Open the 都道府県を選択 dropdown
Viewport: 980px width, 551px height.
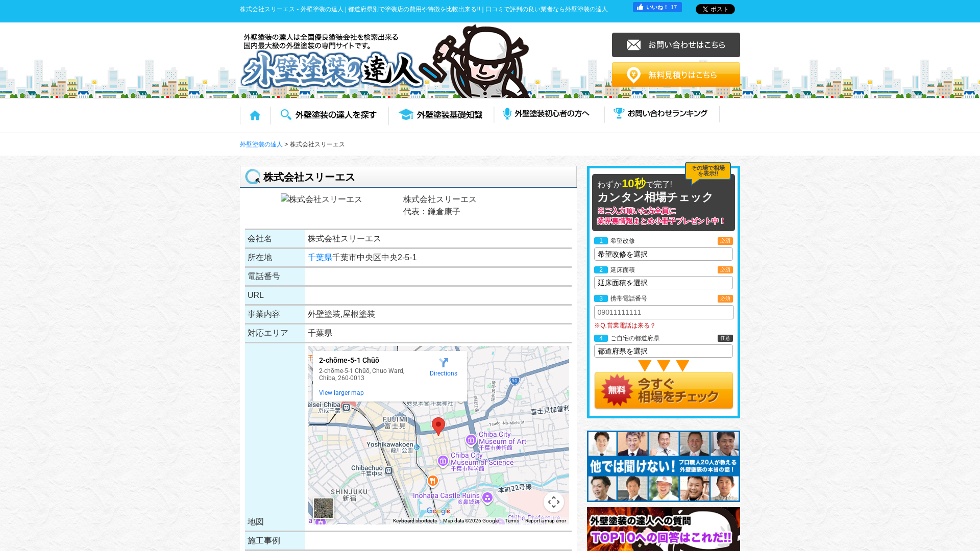[663, 351]
